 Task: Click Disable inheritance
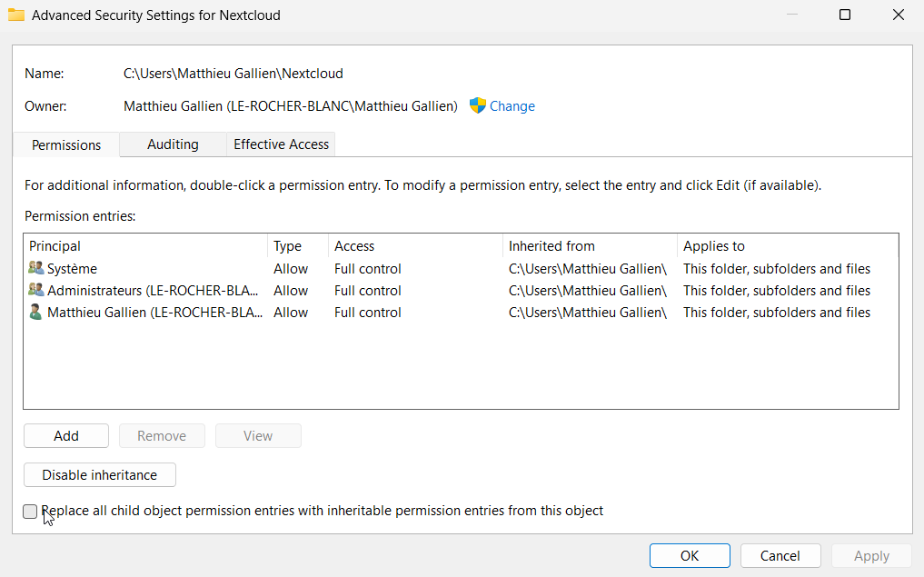[100, 474]
